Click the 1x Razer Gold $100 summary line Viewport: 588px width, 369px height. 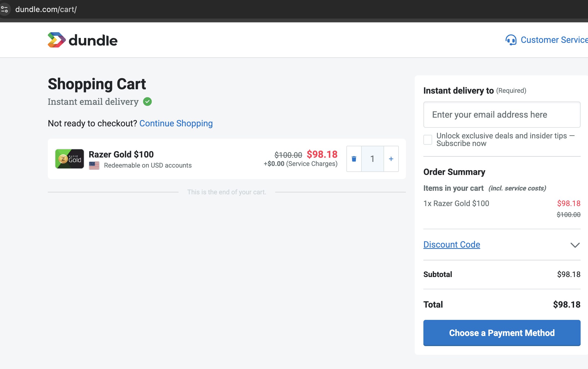tap(456, 203)
